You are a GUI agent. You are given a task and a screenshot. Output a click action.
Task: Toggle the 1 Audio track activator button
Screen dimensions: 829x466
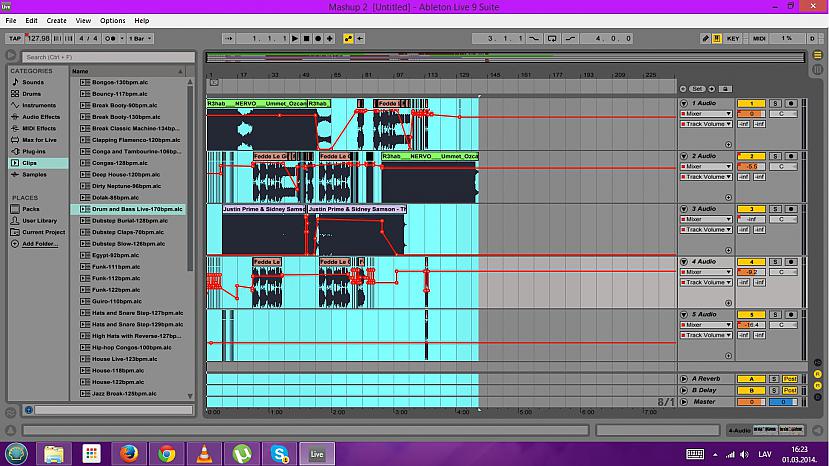[x=751, y=103]
